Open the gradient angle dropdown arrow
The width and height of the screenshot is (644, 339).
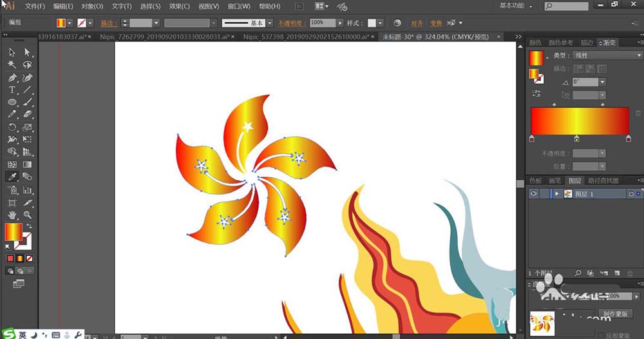click(x=602, y=82)
